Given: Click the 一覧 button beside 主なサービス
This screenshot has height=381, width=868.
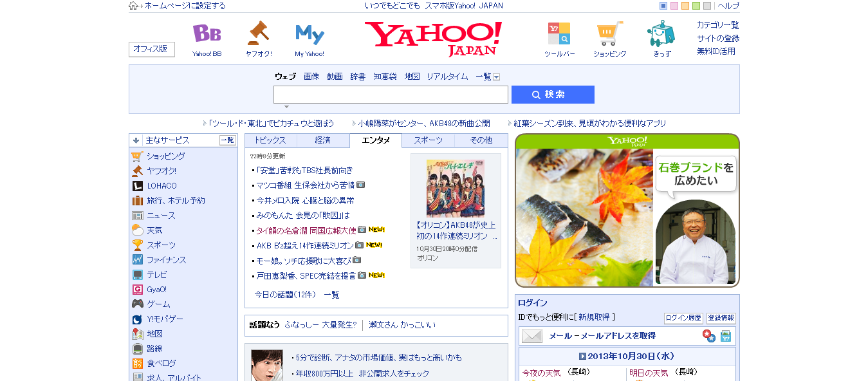Looking at the screenshot, I should (x=228, y=140).
